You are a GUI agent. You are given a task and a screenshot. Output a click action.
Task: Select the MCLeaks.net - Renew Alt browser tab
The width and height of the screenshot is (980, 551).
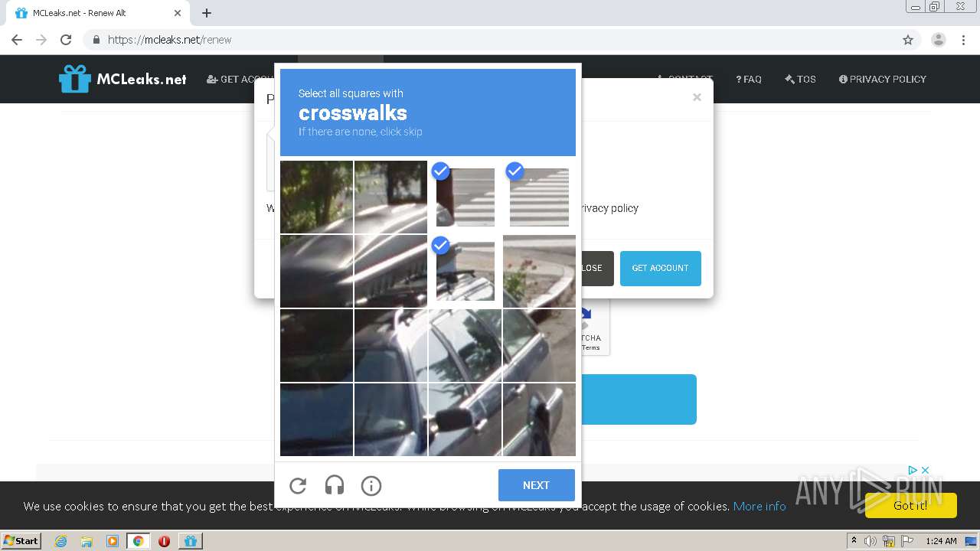point(96,13)
